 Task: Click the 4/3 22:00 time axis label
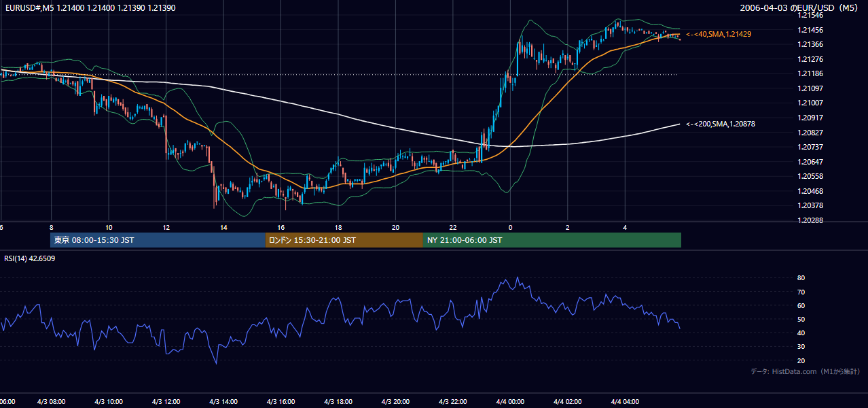(453, 401)
